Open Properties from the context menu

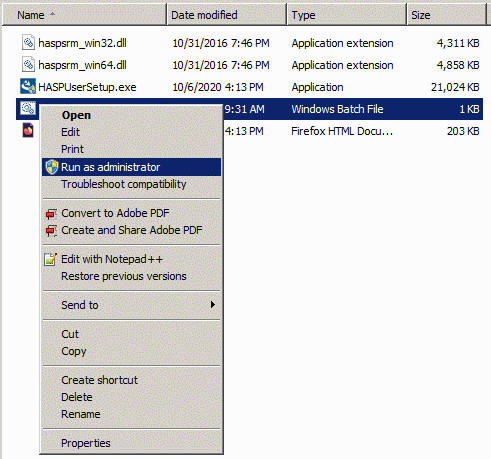86,443
